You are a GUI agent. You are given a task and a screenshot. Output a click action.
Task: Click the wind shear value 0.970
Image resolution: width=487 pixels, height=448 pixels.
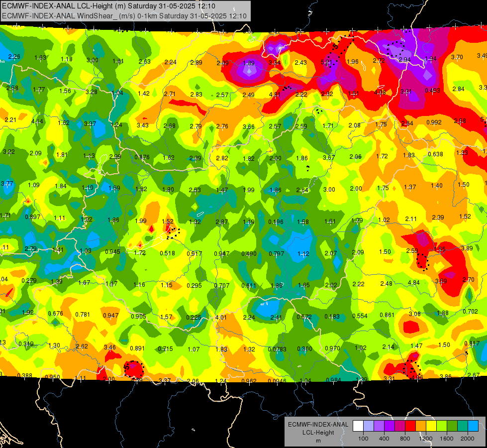(x=332, y=348)
